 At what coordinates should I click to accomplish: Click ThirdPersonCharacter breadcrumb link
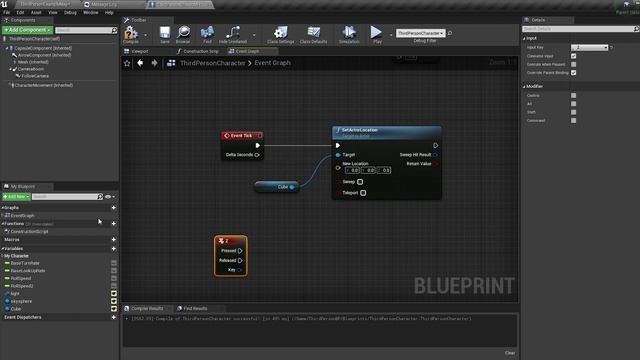point(213,63)
